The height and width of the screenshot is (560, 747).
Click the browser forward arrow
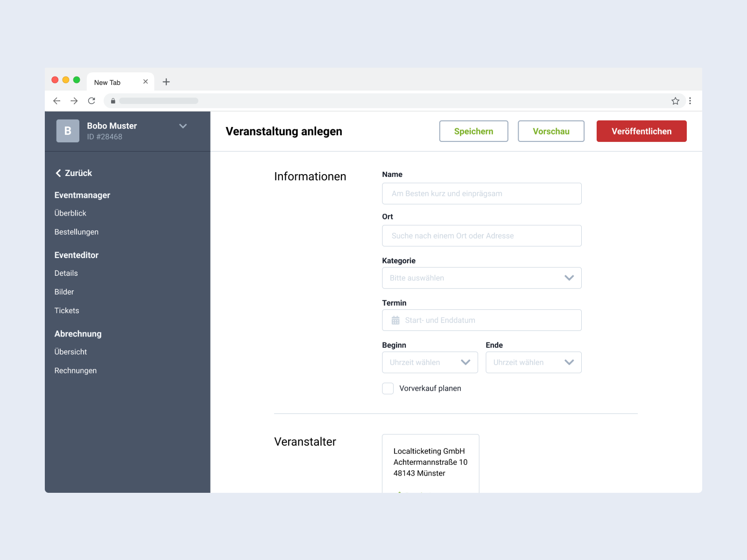coord(74,101)
